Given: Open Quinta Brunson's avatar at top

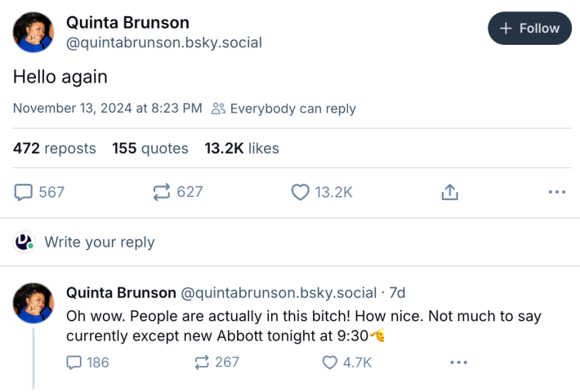Looking at the screenshot, I should click(33, 33).
